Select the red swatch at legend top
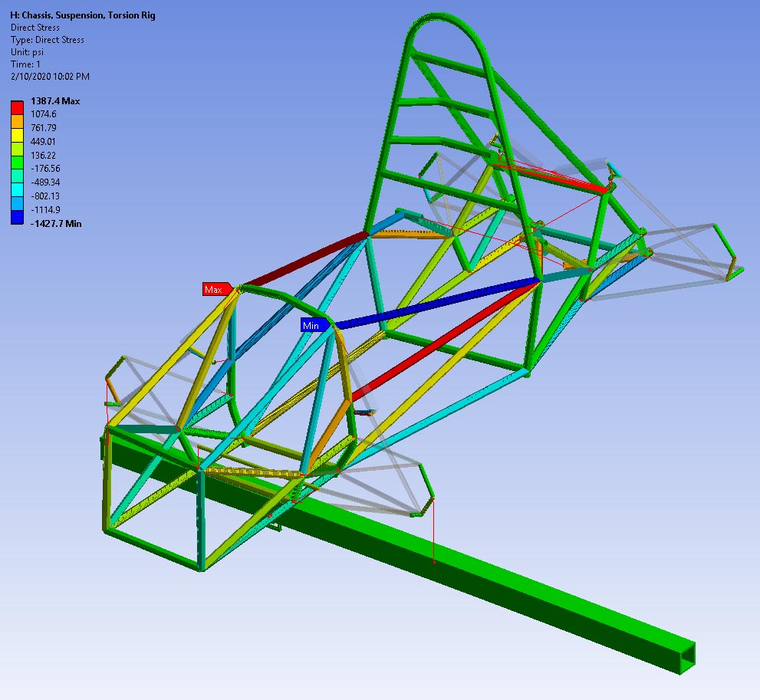The width and height of the screenshot is (760, 700). 17,107
